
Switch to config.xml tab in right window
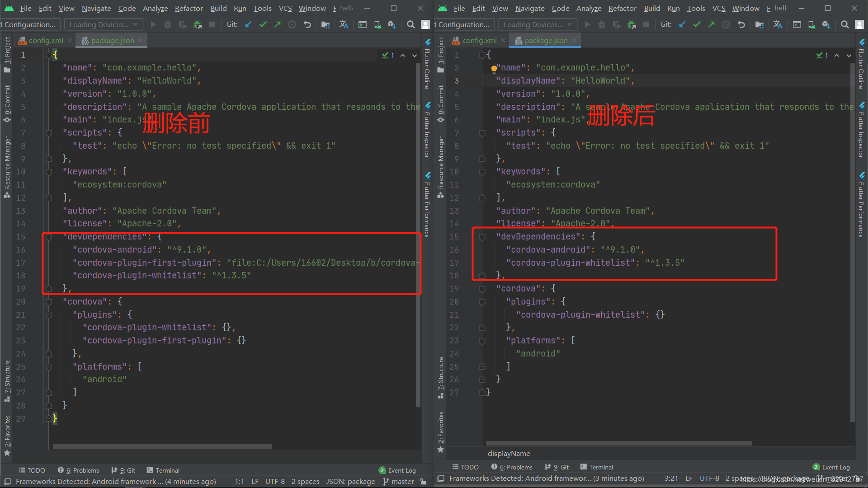tap(479, 41)
